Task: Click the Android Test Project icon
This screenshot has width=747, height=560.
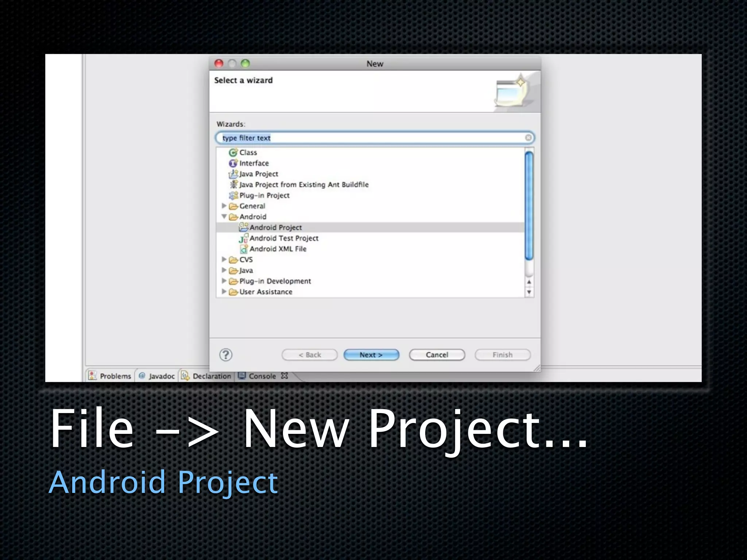Action: click(x=243, y=238)
